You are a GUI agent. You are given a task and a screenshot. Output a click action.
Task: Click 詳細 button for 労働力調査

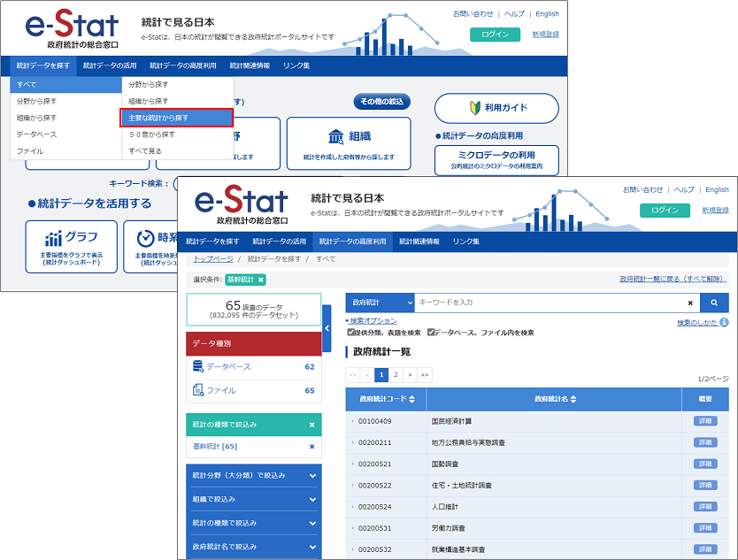coord(705,528)
